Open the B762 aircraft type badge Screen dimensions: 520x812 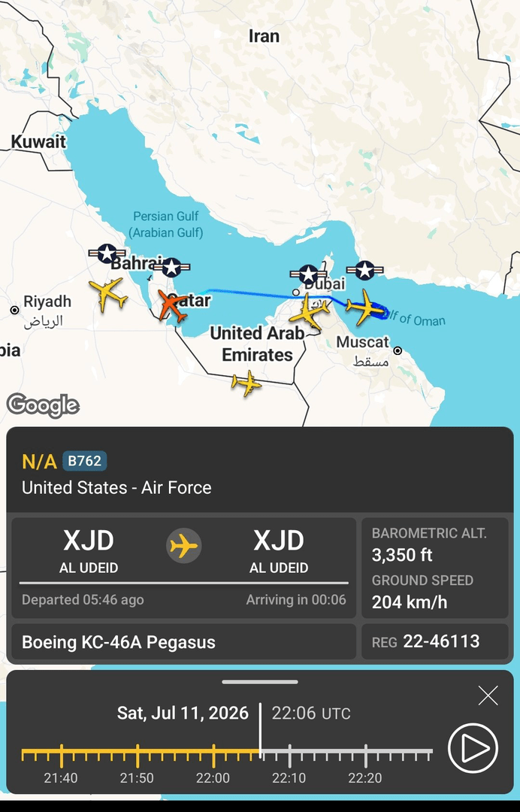(x=84, y=461)
